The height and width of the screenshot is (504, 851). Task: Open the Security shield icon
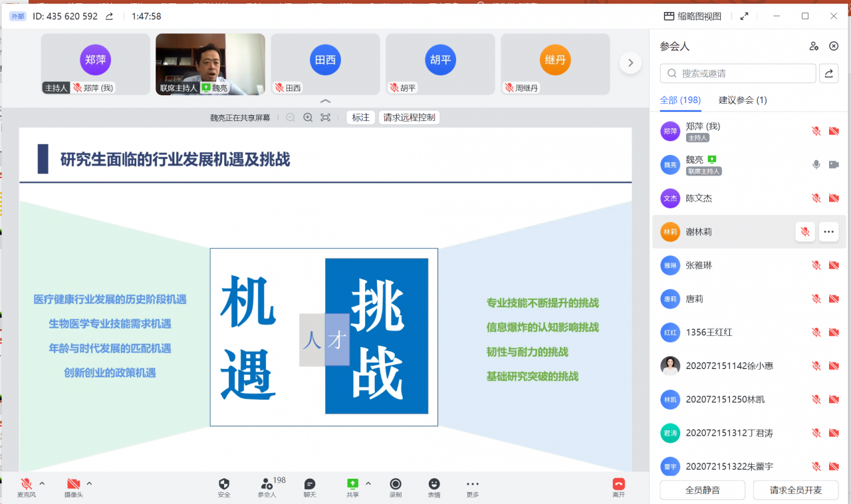(x=224, y=484)
